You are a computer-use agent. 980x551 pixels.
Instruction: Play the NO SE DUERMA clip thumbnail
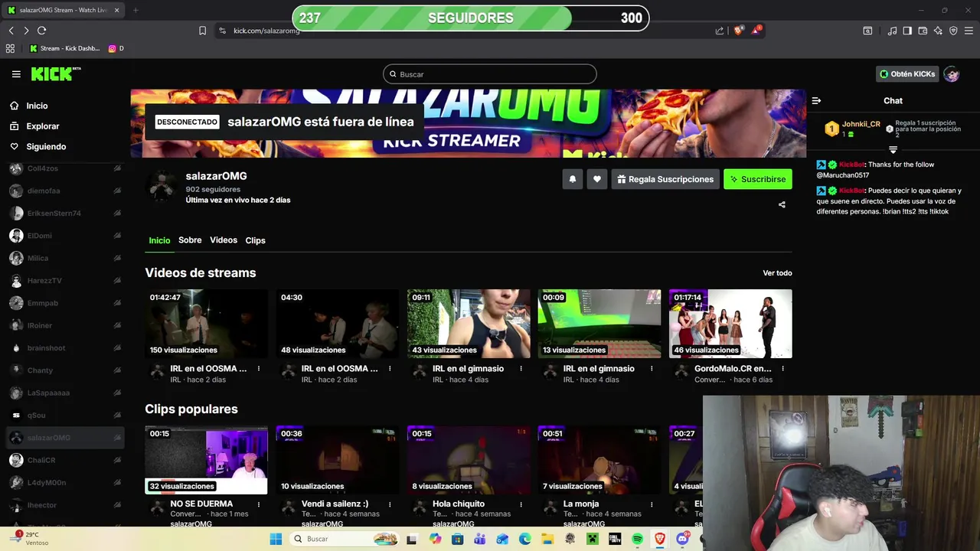coord(207,460)
